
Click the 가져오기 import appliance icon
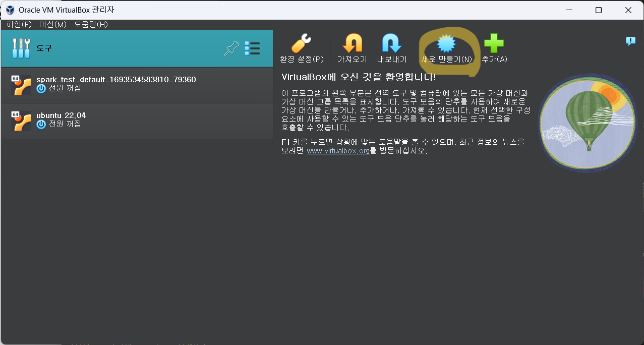(352, 43)
